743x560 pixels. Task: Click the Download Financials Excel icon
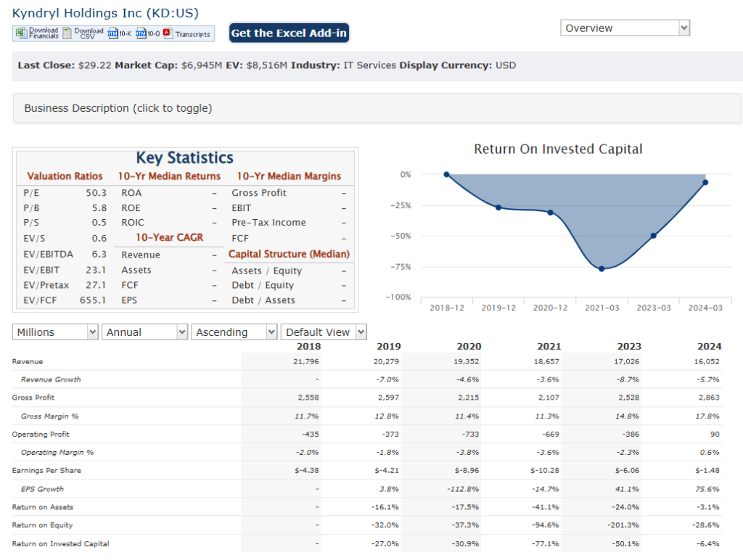20,33
